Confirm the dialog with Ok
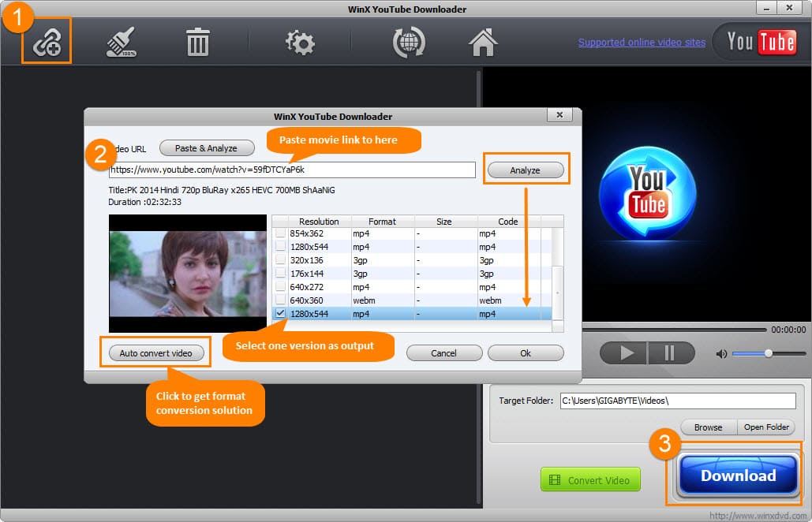This screenshot has width=812, height=522. coord(526,353)
